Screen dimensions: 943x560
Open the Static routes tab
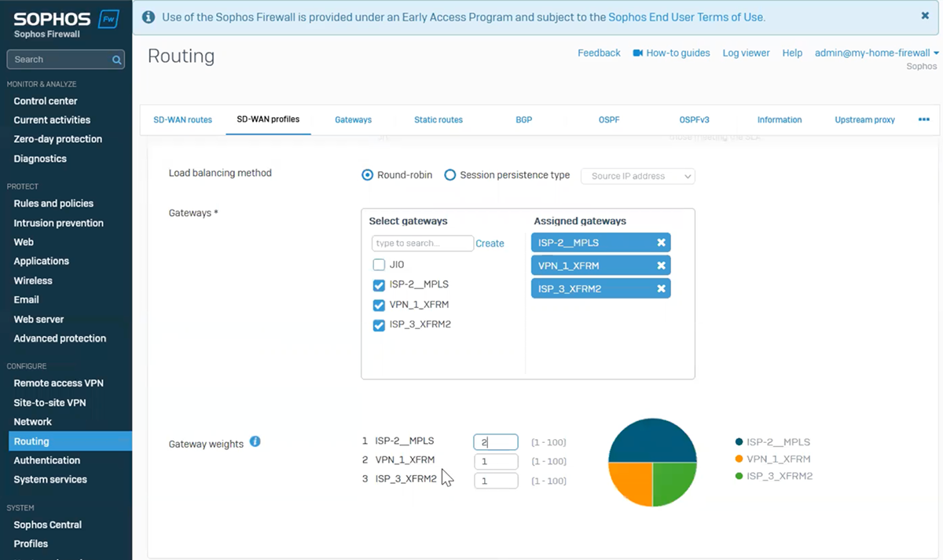coord(438,119)
